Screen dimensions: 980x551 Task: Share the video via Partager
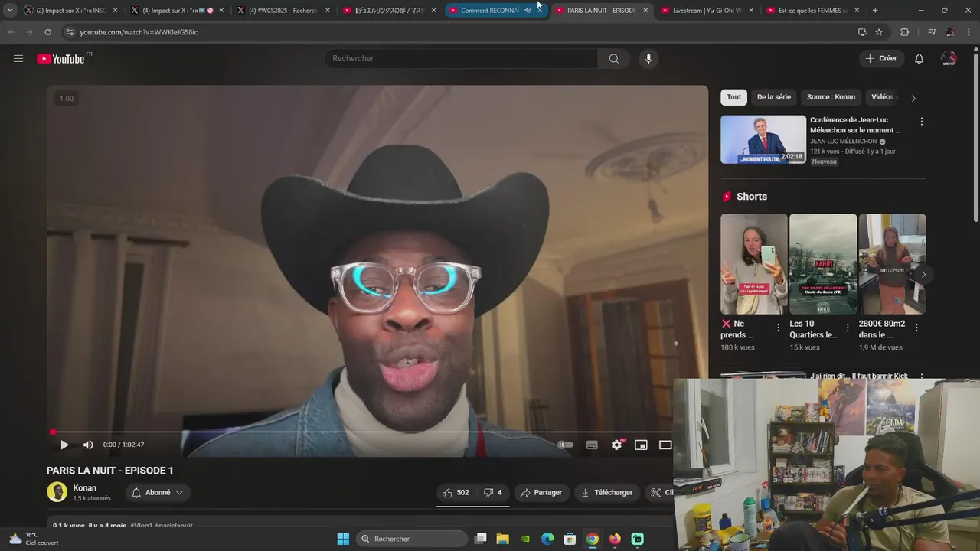pos(541,493)
